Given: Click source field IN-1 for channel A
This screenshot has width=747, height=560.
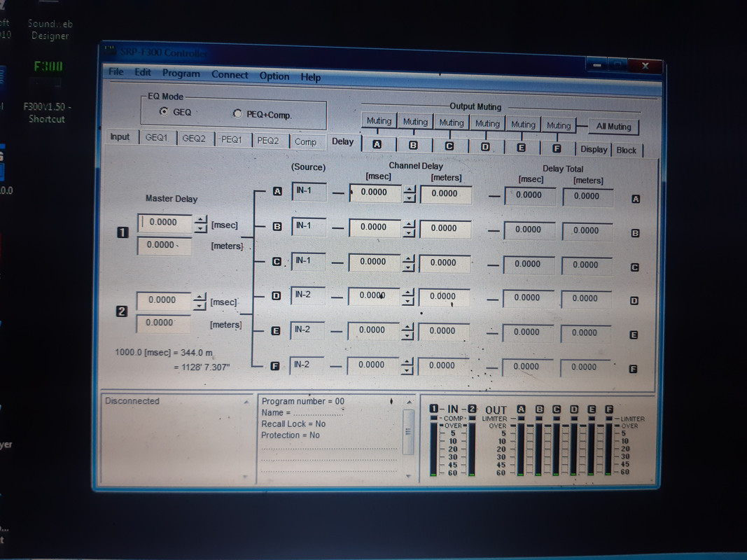Looking at the screenshot, I should (x=309, y=191).
